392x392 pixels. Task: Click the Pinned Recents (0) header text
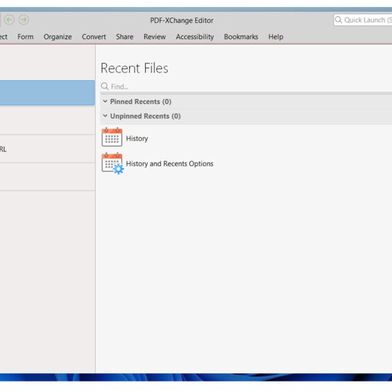point(141,102)
